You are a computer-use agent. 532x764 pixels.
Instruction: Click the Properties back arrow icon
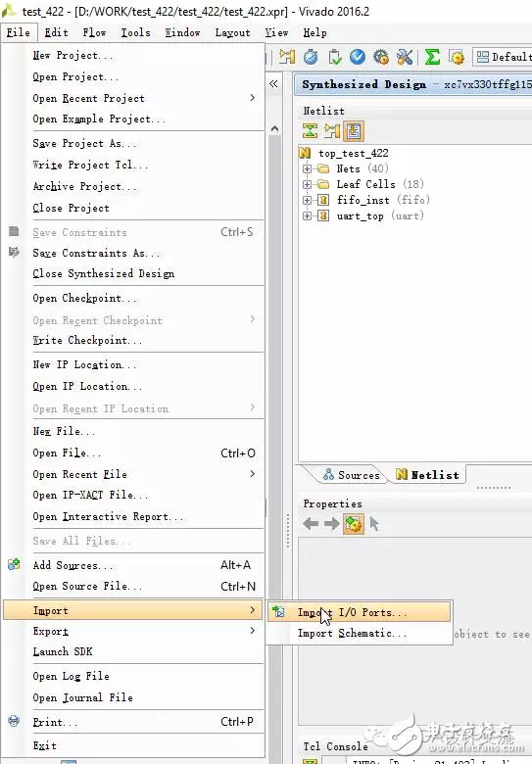point(311,524)
